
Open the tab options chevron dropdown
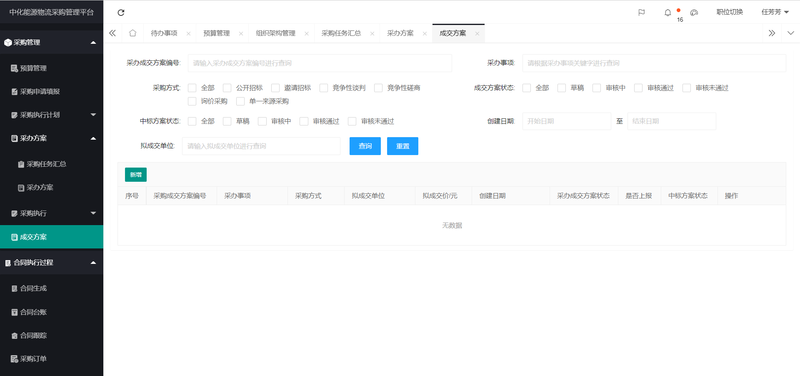[791, 33]
